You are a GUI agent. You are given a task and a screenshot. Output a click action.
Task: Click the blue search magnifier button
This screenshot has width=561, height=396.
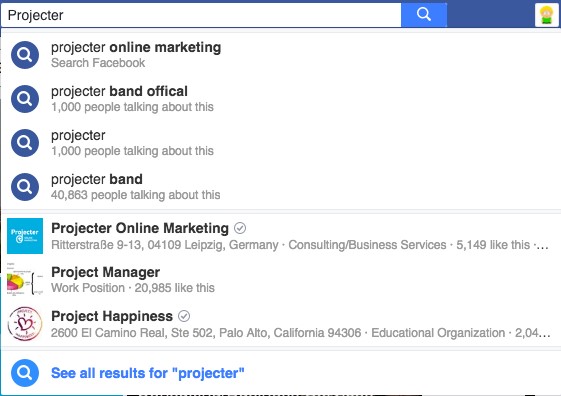tap(424, 15)
